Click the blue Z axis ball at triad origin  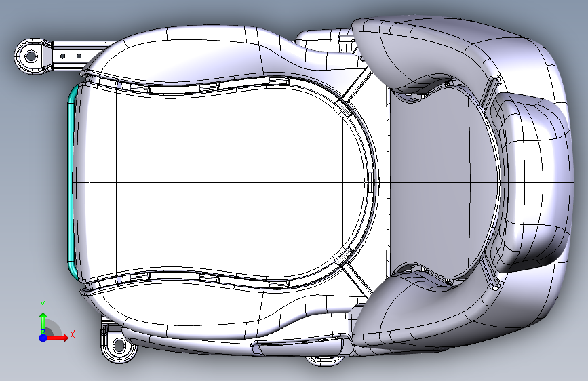tap(43, 338)
